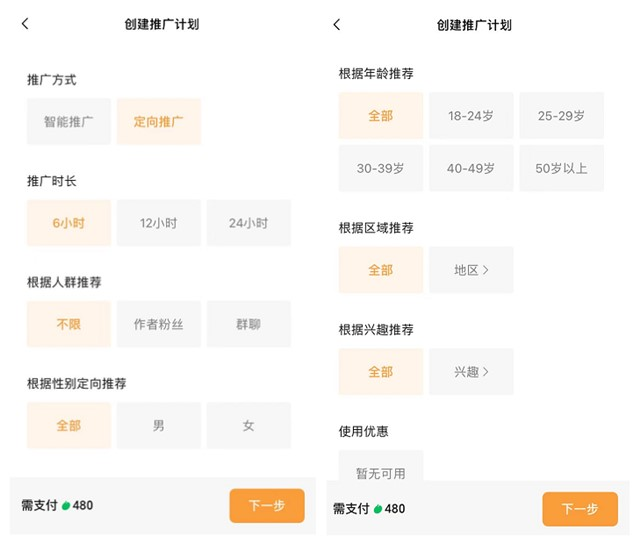Select 群聊 audience option
The width and height of the screenshot is (640, 544).
coord(248,324)
